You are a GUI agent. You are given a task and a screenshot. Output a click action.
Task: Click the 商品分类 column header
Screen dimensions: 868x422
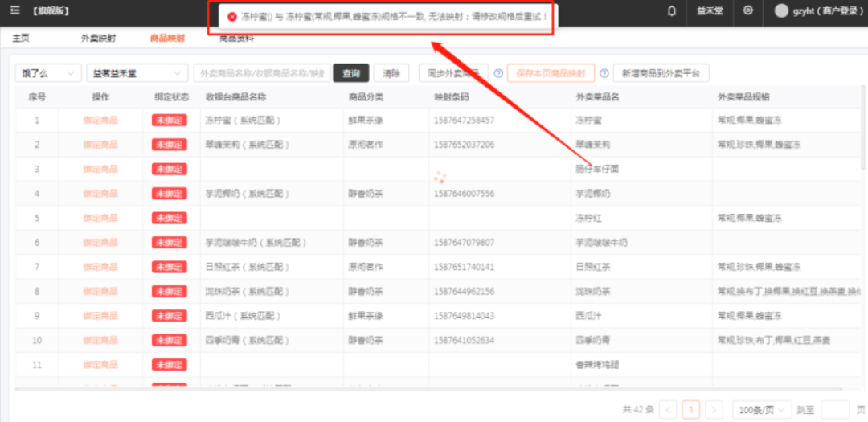pyautogui.click(x=366, y=97)
